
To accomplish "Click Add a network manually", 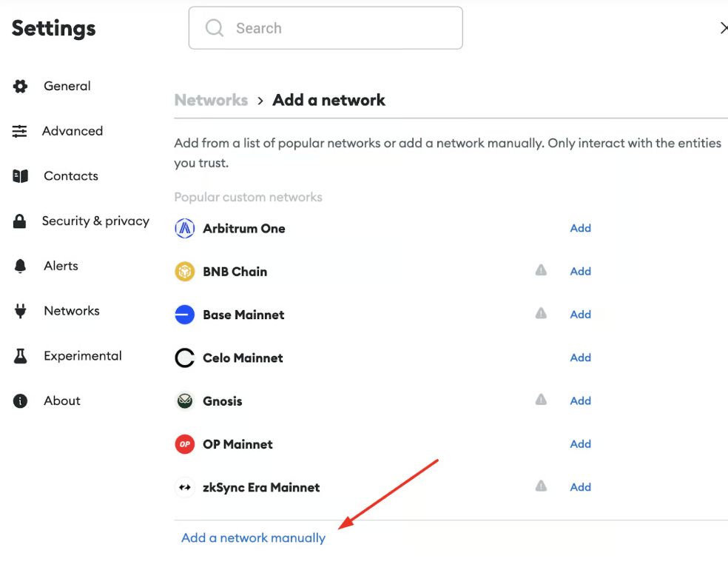I will (253, 537).
